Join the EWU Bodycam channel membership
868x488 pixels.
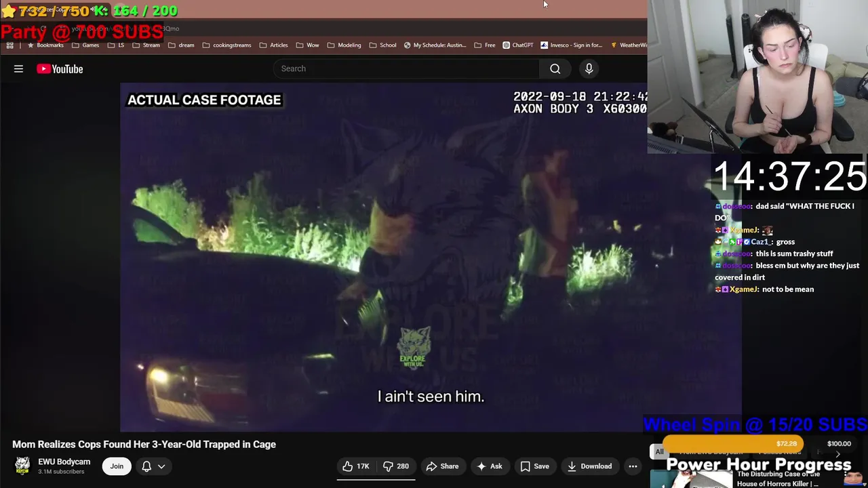pyautogui.click(x=117, y=466)
